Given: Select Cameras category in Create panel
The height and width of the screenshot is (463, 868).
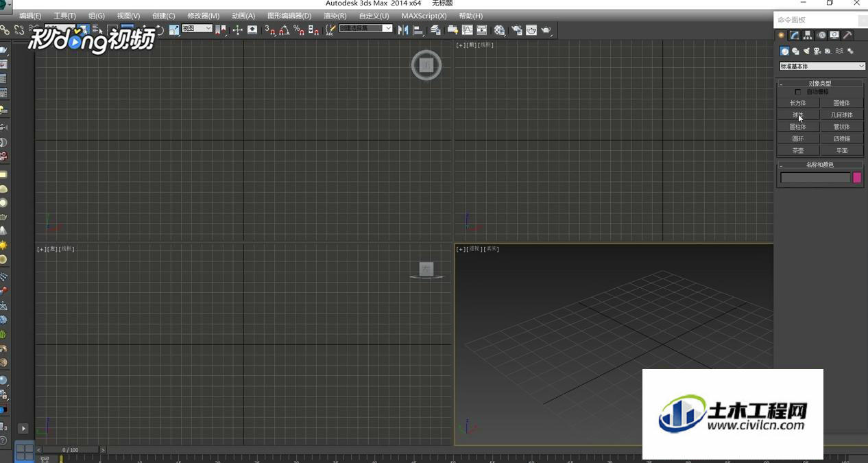Looking at the screenshot, I should (x=817, y=51).
